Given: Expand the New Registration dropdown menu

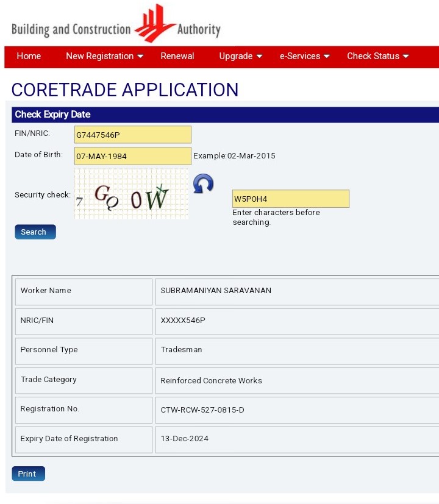Looking at the screenshot, I should tap(104, 56).
